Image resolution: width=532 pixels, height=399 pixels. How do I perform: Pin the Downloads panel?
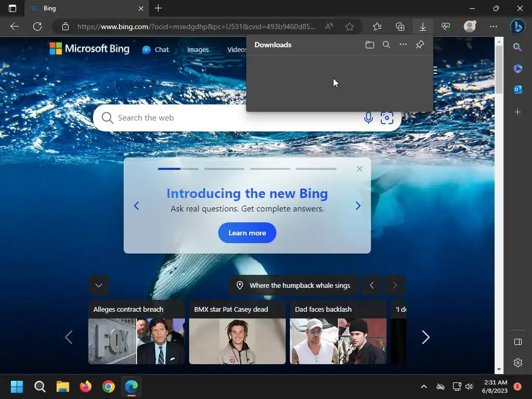pyautogui.click(x=420, y=45)
